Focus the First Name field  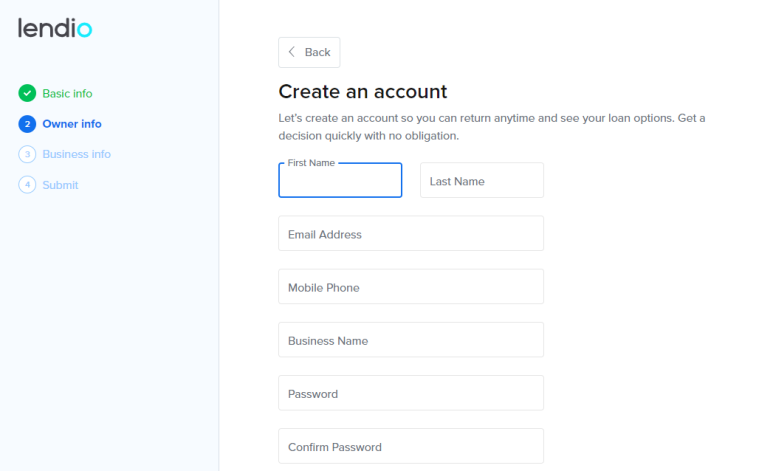[340, 180]
